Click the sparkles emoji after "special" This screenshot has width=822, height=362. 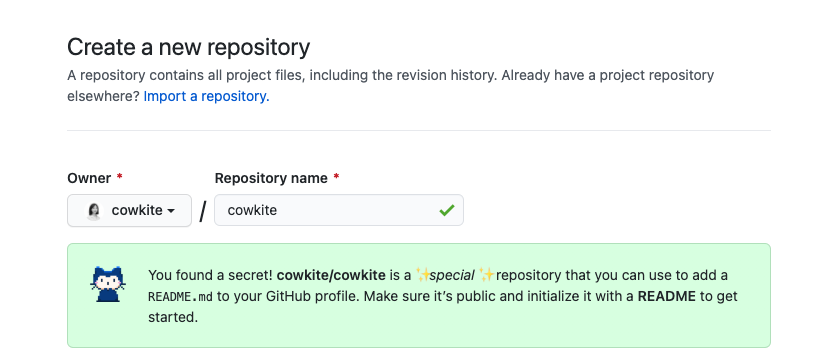click(x=486, y=275)
